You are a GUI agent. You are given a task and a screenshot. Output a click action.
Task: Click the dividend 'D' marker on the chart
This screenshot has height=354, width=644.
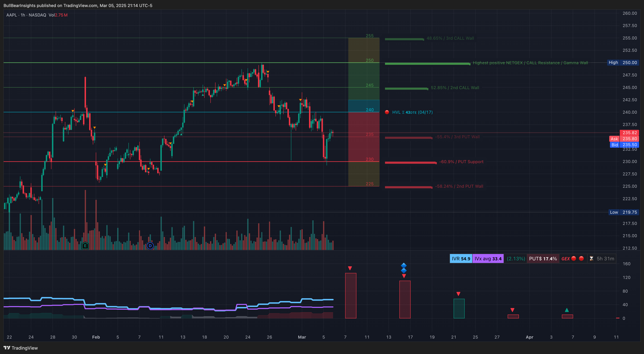click(150, 246)
